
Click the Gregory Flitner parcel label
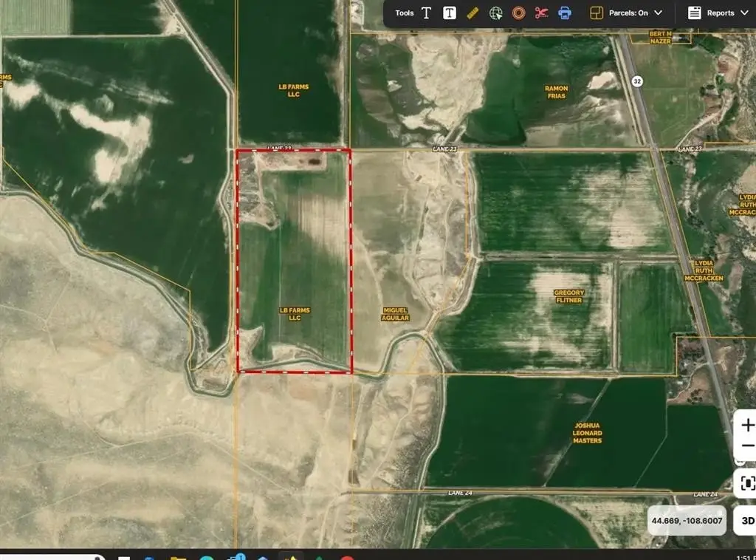[568, 296]
